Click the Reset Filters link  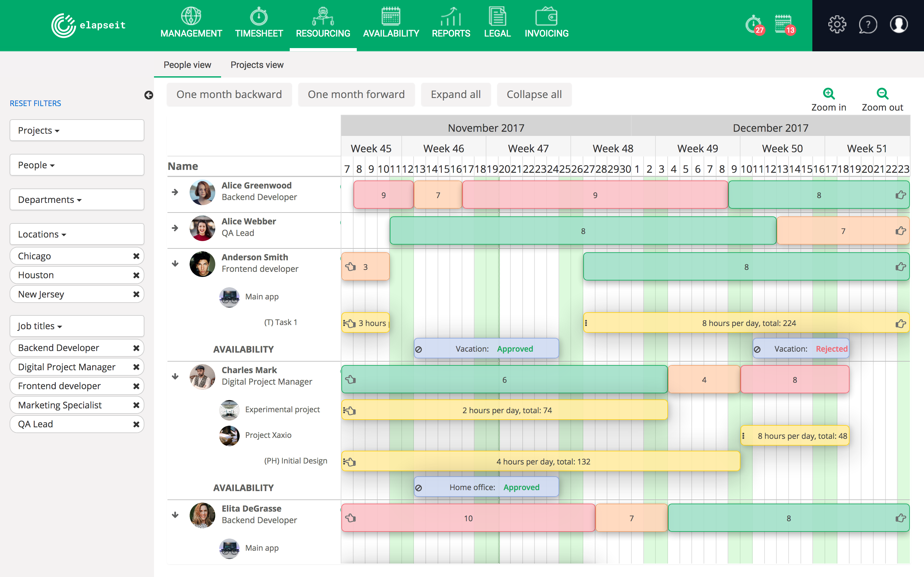[35, 102]
